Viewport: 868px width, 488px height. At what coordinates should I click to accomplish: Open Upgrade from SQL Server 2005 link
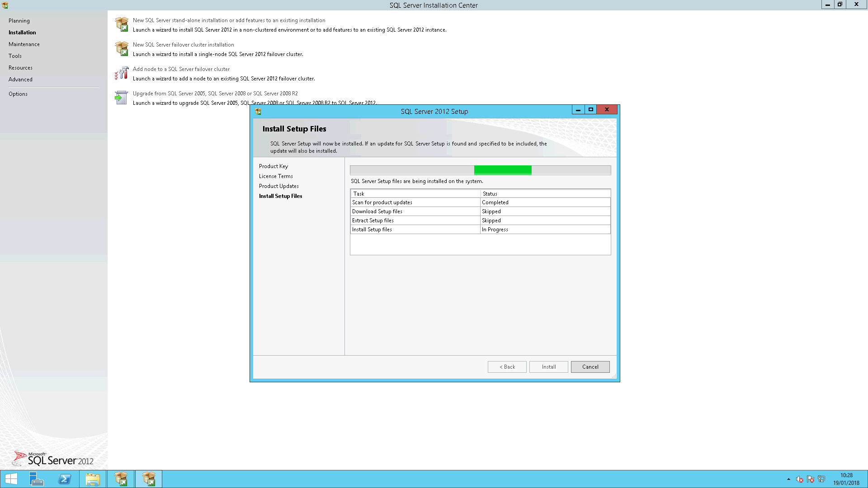pyautogui.click(x=215, y=94)
